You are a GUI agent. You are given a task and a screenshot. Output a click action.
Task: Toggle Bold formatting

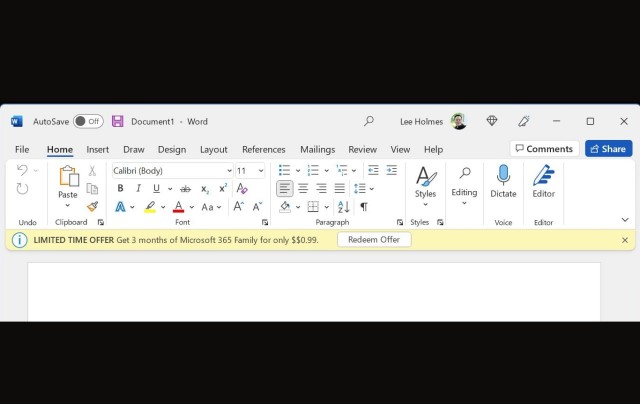click(120, 188)
